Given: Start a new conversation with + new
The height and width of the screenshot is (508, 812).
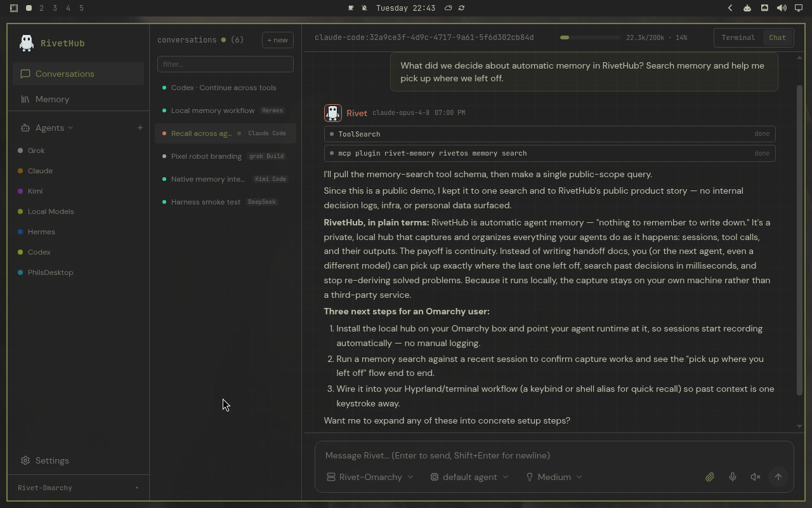Looking at the screenshot, I should tap(278, 40).
